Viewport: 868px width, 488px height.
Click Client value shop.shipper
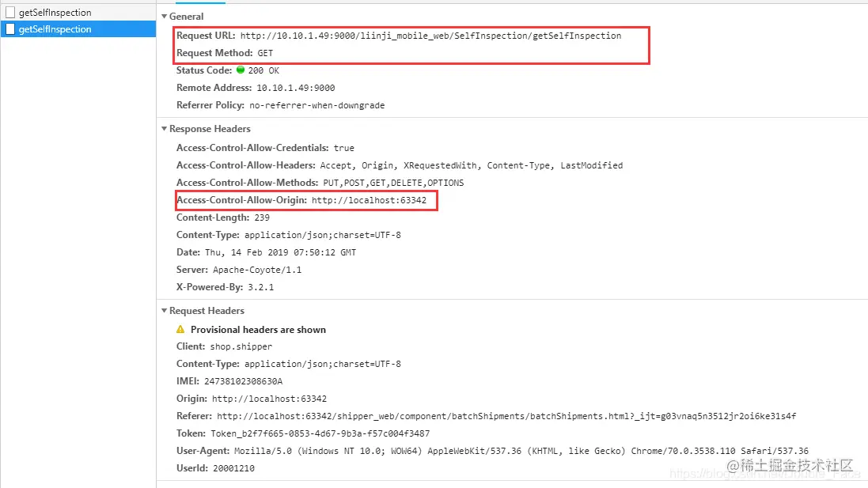[241, 347]
